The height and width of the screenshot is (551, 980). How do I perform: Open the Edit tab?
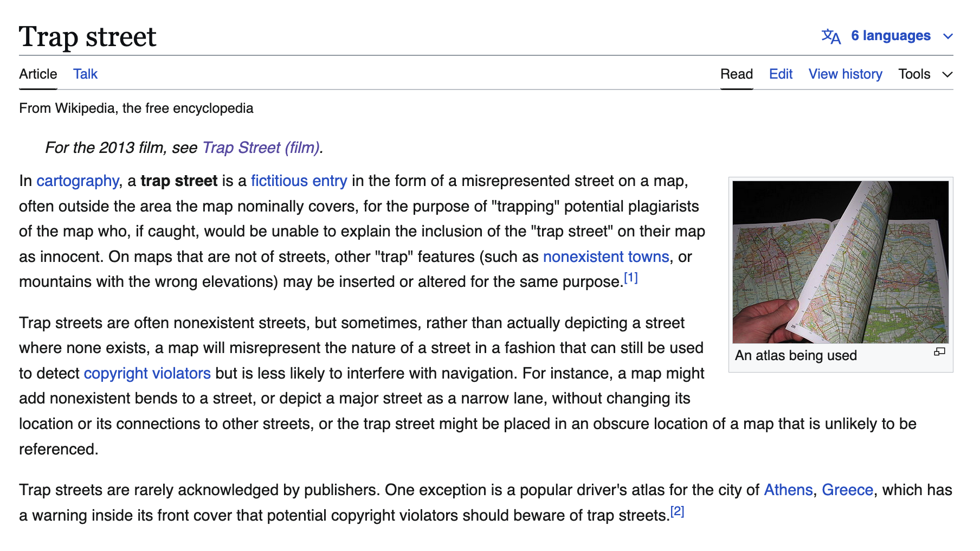pos(780,74)
